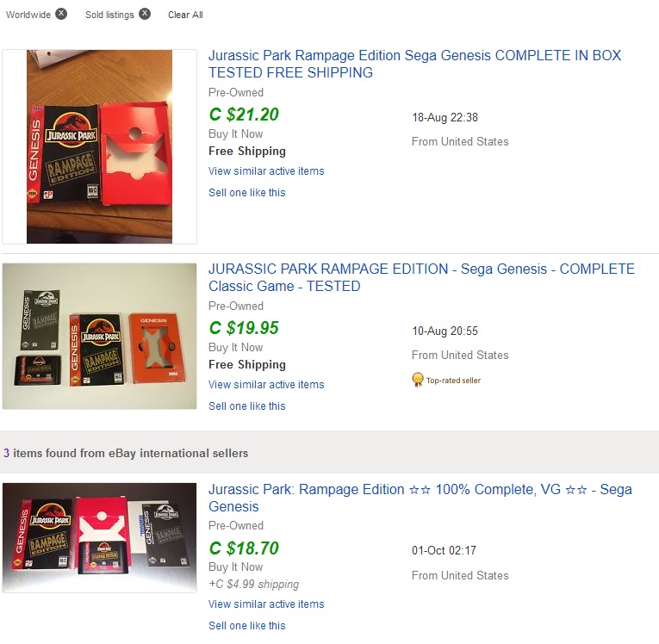View similar active items for C $19.95 listing
This screenshot has width=659, height=644.
266,385
